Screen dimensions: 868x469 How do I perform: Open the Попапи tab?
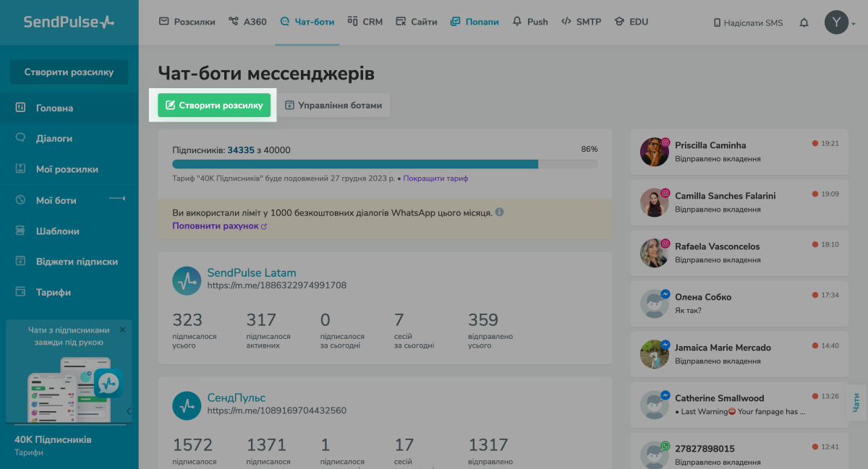pos(475,22)
